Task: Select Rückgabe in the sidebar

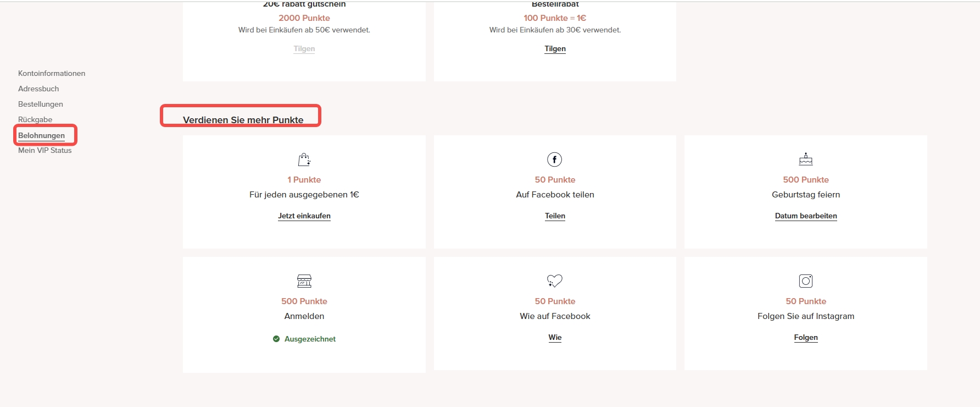Action: point(35,119)
